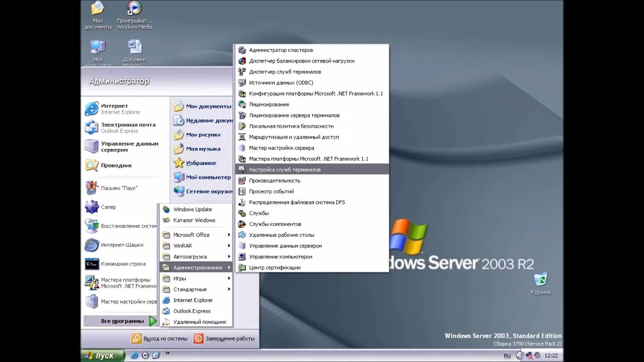644x362 pixels.
Task: Click Internet Explorer quick launch taskbar icon
Action: click(x=134, y=355)
